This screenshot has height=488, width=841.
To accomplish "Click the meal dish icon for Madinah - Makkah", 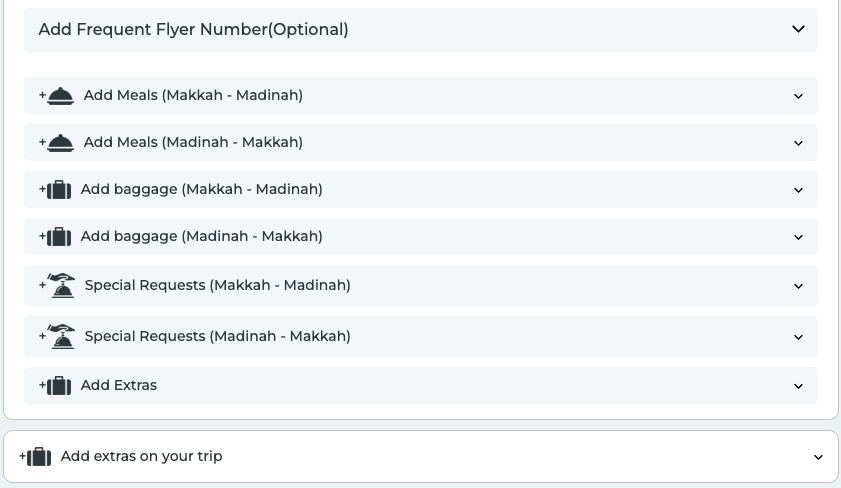I will pos(60,143).
